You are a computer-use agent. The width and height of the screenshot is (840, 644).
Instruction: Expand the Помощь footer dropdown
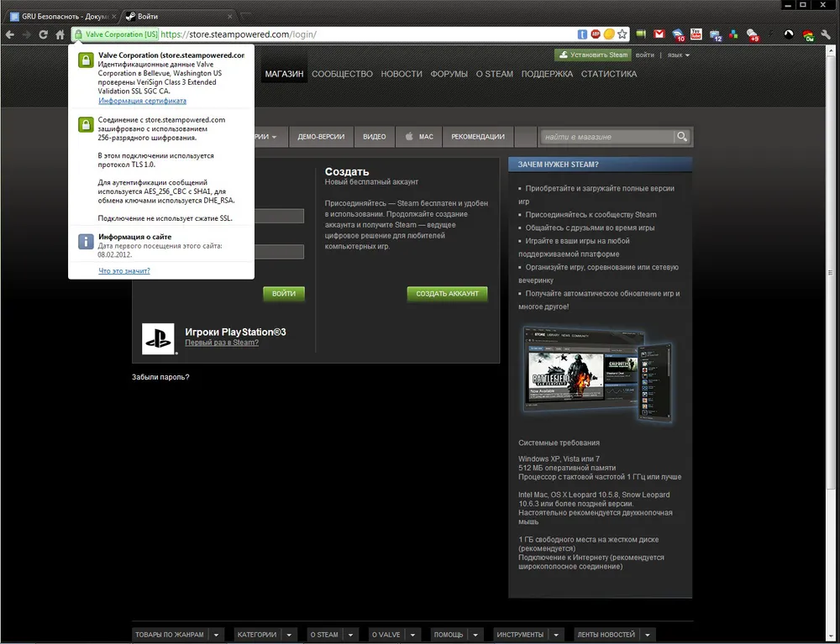[x=475, y=635]
